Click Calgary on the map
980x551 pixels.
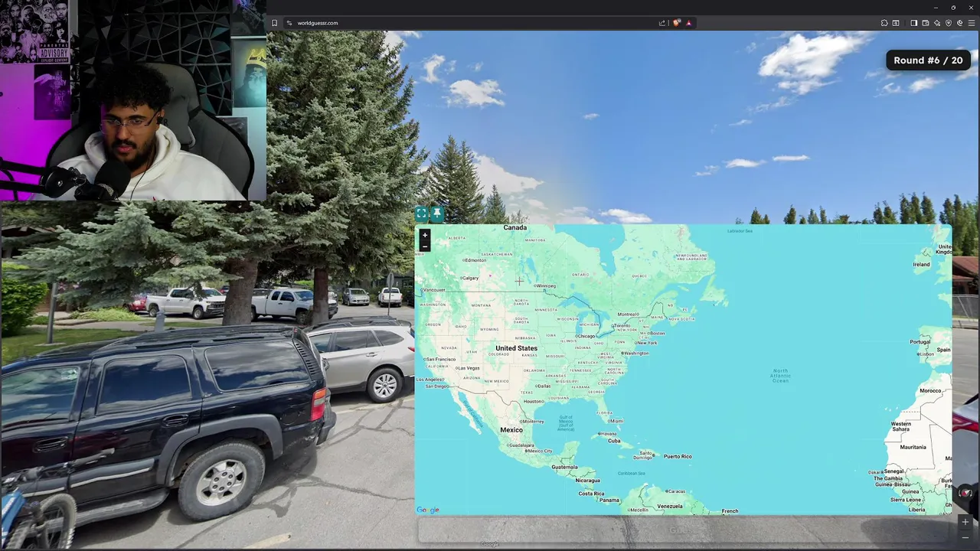[x=469, y=278]
